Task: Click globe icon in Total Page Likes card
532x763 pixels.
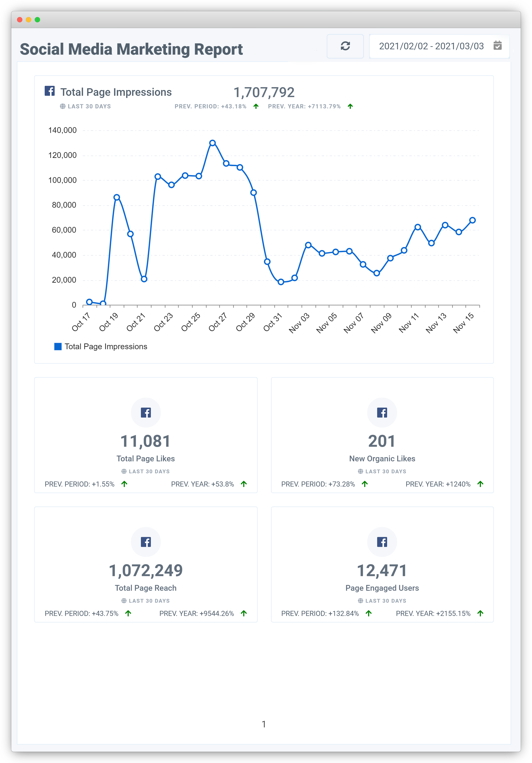Action: click(124, 471)
